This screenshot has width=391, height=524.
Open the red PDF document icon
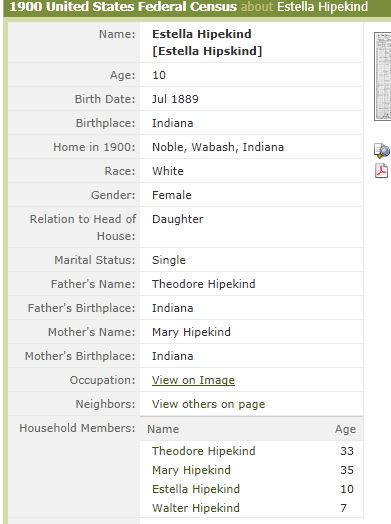[x=381, y=171]
